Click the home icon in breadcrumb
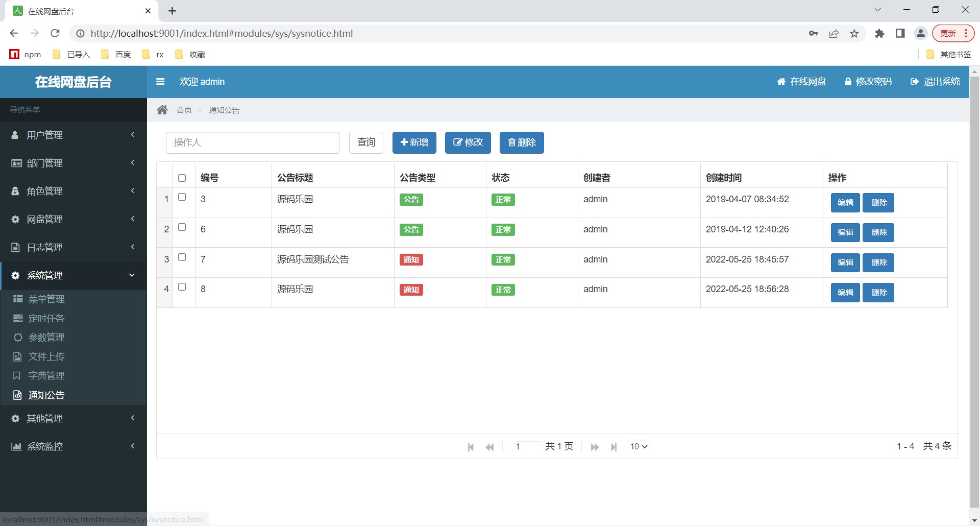 [x=162, y=110]
